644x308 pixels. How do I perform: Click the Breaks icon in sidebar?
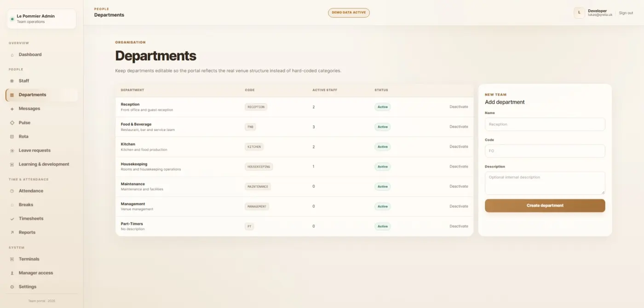12,205
